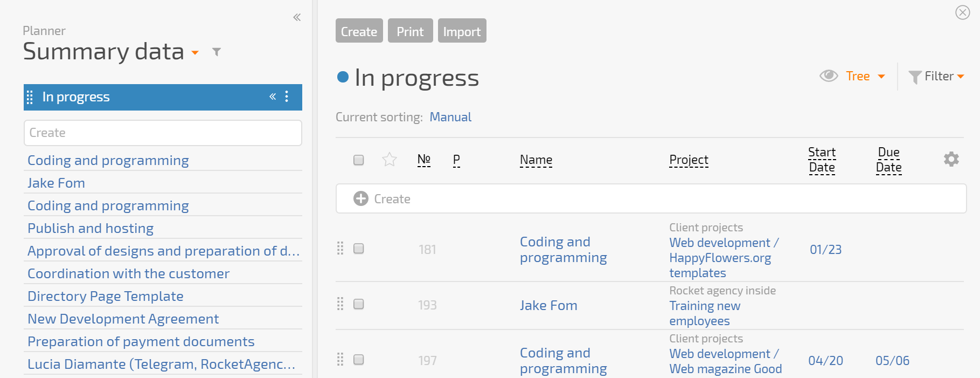Open Coordination and programming task 181 name
Viewport: 980px width, 378px height.
[x=564, y=250]
